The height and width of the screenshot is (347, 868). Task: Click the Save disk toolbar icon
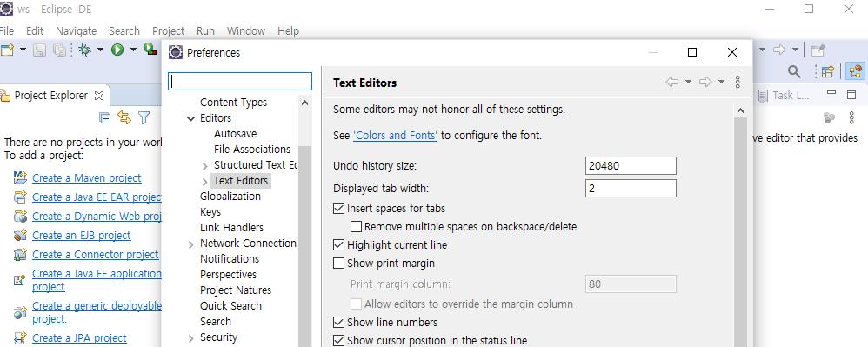click(40, 50)
